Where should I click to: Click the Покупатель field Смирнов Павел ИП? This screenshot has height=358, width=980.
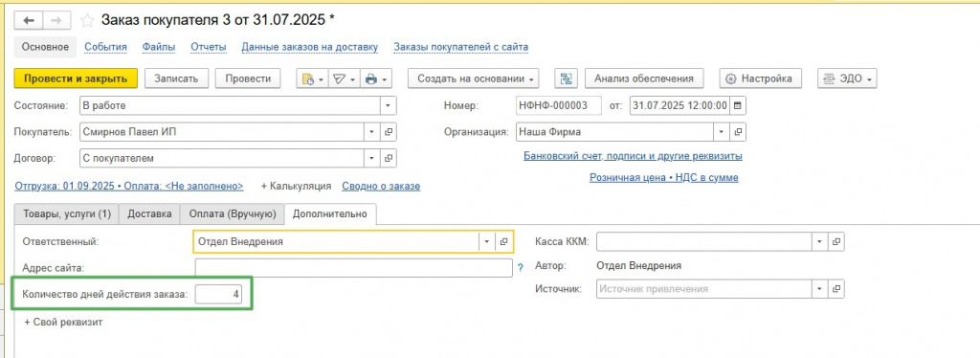[x=222, y=132]
